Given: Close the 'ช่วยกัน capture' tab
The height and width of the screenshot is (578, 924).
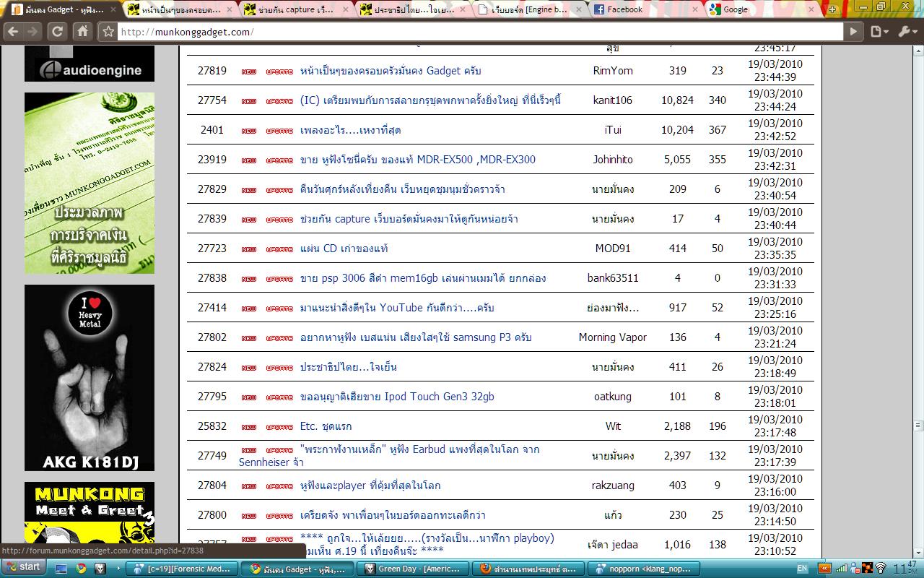Looking at the screenshot, I should pos(347,9).
